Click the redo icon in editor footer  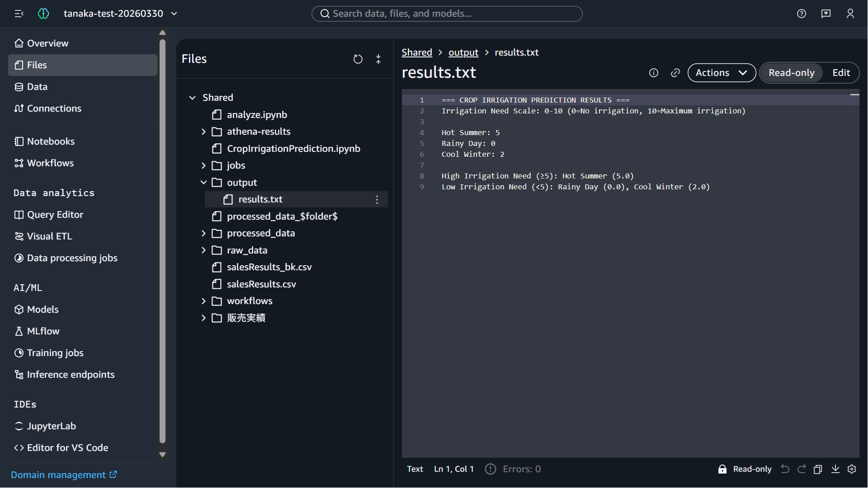[802, 469]
